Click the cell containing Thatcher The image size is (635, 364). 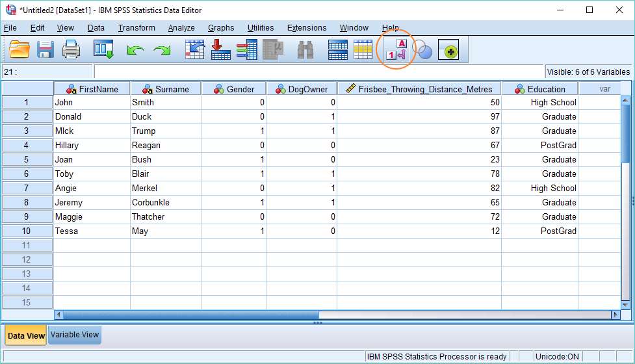pos(166,216)
